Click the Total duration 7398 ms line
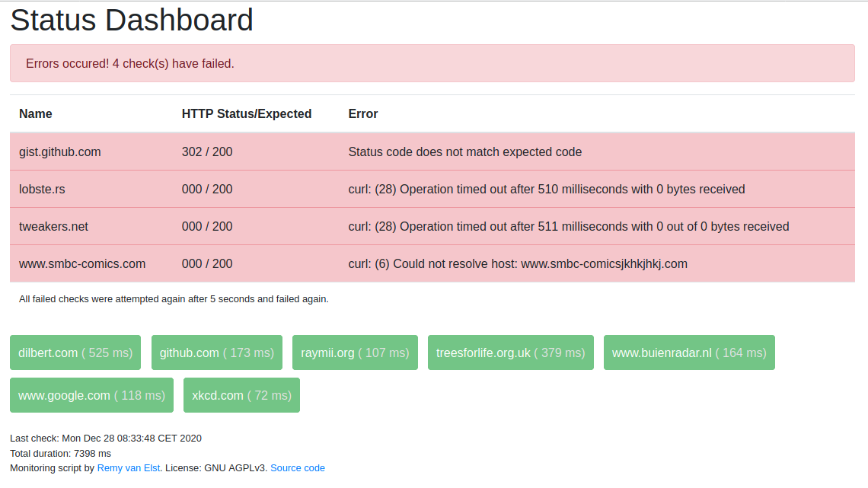This screenshot has width=868, height=488. (60, 454)
